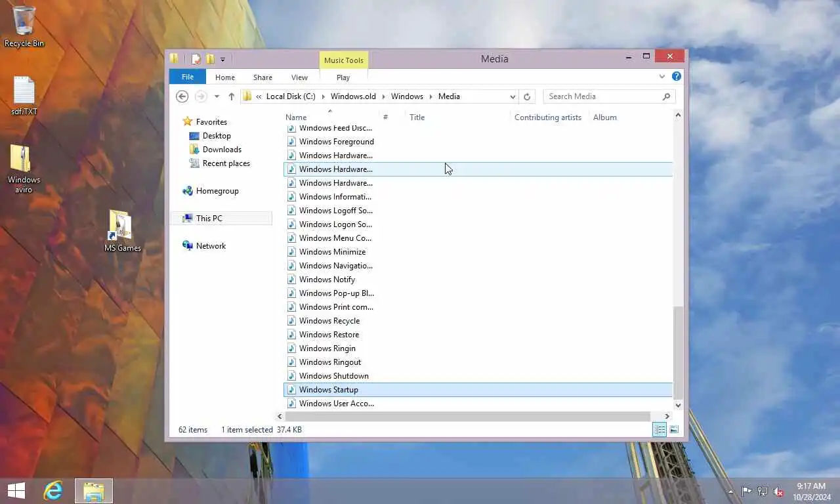Show the hidden breadcrumb path via the « chevron
The image size is (840, 504).
click(x=259, y=96)
